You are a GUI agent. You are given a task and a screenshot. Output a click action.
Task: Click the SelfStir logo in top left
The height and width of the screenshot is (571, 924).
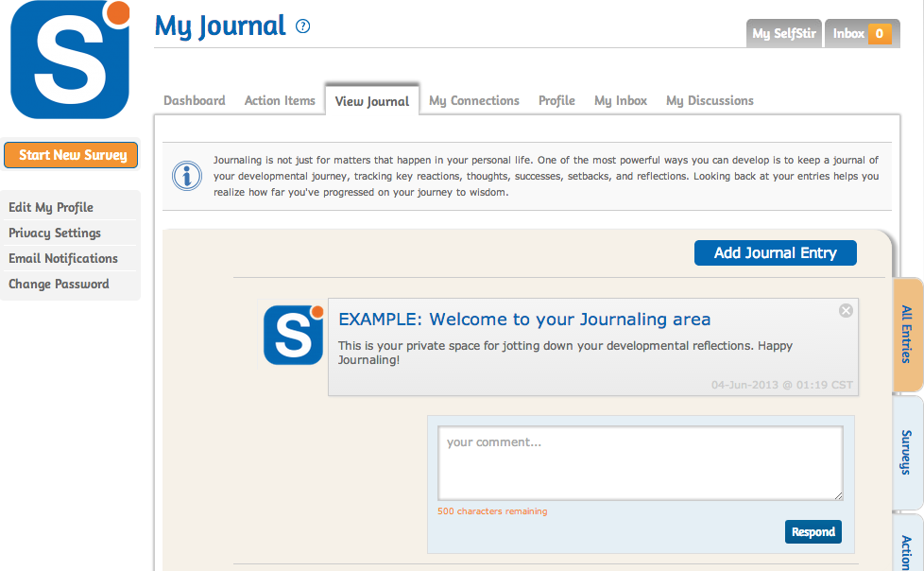coord(69,61)
